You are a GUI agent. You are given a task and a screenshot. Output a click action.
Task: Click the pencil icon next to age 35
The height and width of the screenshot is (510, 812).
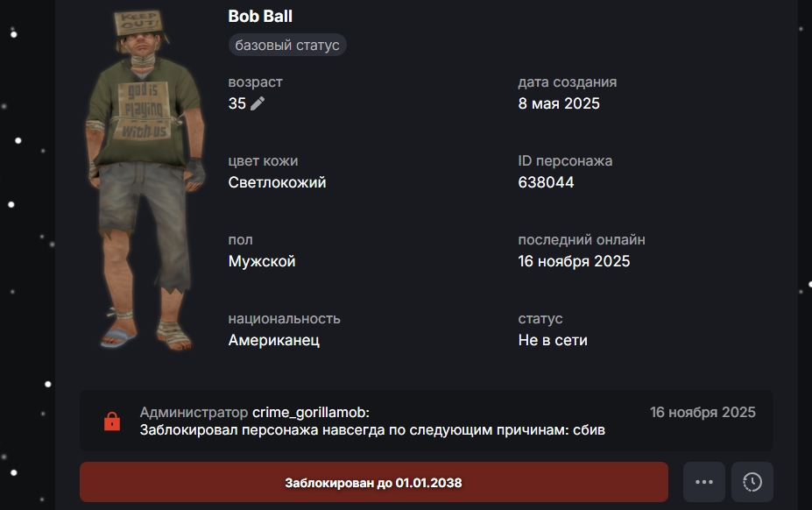coord(258,103)
